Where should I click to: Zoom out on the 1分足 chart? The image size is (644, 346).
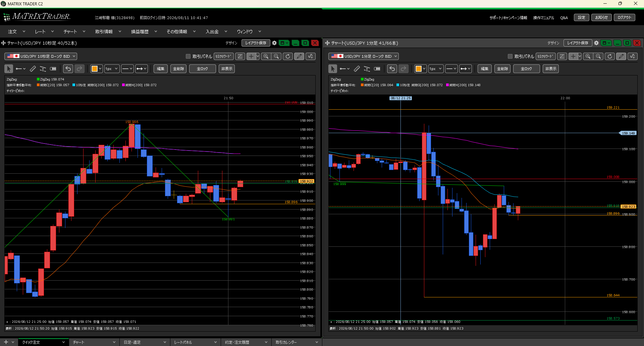(x=598, y=56)
